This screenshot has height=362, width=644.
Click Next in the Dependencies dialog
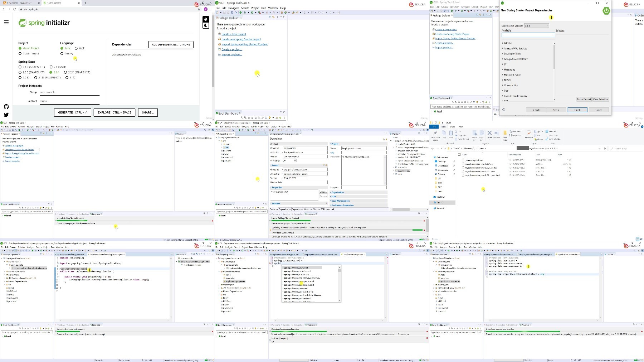tap(556, 110)
